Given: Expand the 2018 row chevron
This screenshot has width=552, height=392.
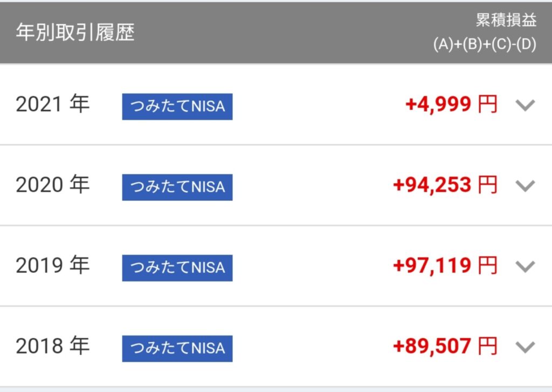Looking at the screenshot, I should pyautogui.click(x=525, y=347).
